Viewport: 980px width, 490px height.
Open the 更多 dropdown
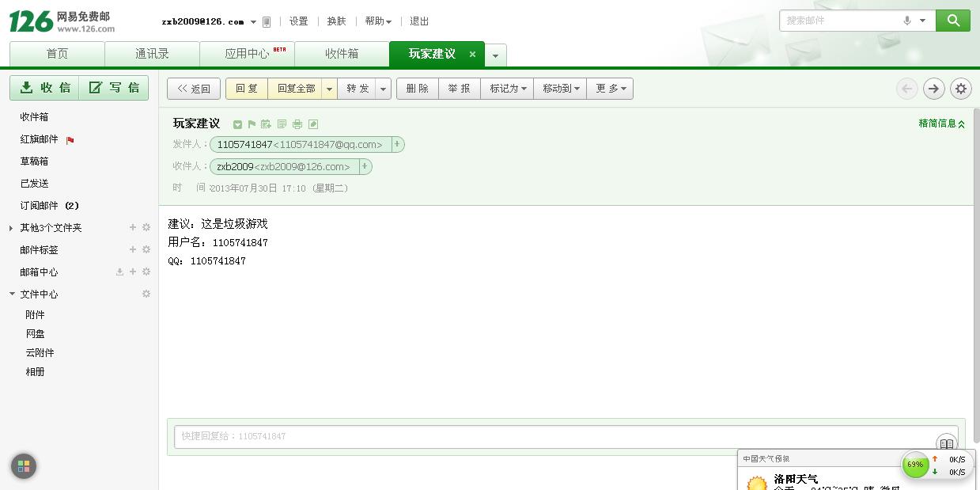pos(610,89)
